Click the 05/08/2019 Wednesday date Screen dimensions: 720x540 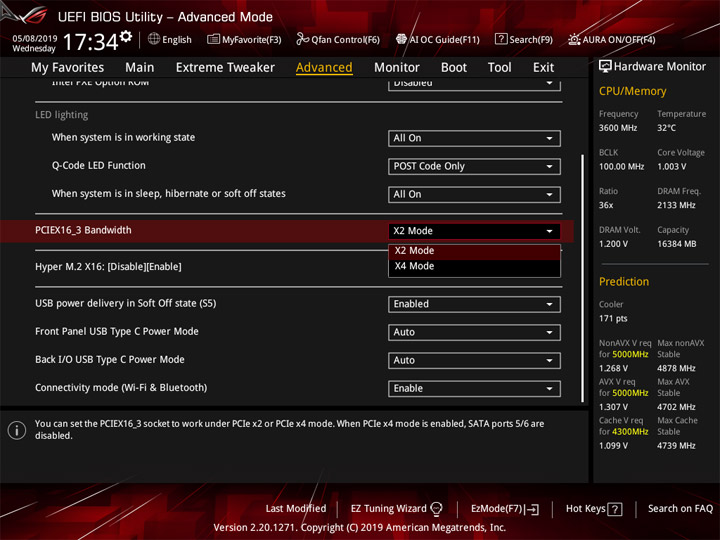tap(34, 44)
